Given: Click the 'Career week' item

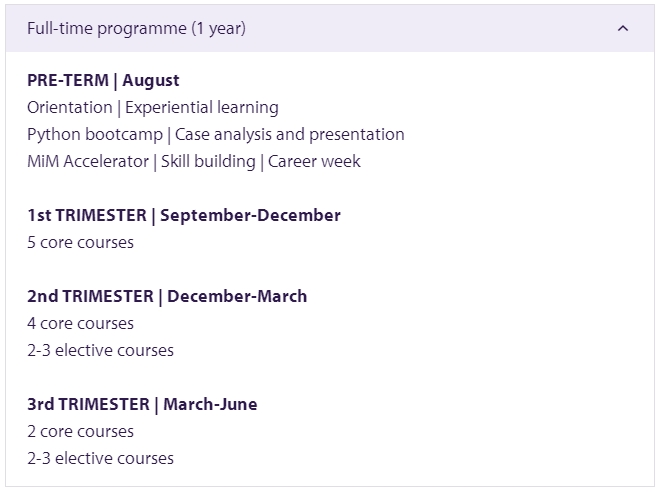Looking at the screenshot, I should (x=314, y=162).
